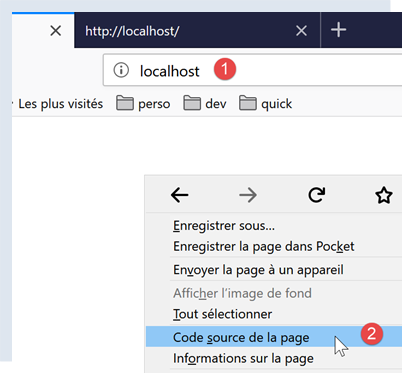This screenshot has height=373, width=402.
Task: Bookmark page with star icon
Action: click(384, 195)
